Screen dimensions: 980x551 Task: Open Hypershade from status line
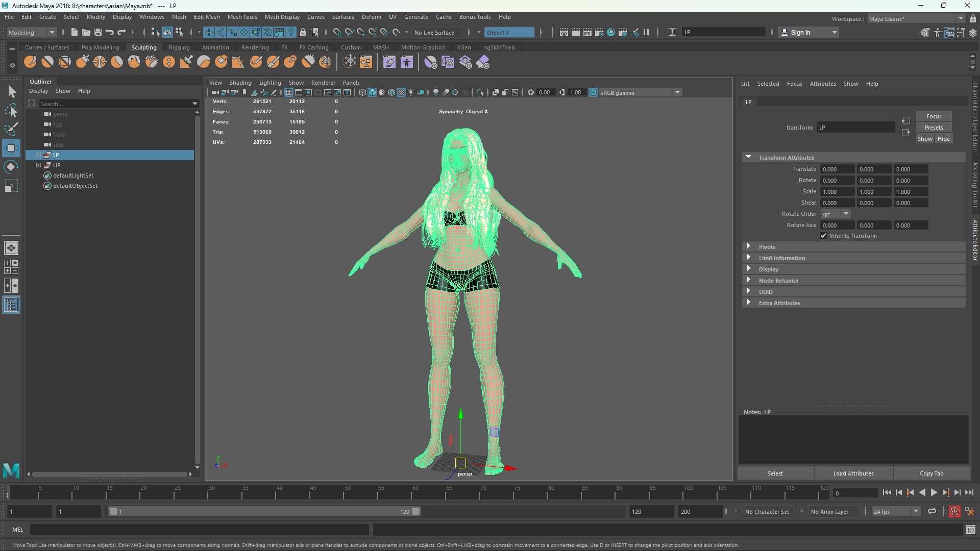pyautogui.click(x=611, y=32)
